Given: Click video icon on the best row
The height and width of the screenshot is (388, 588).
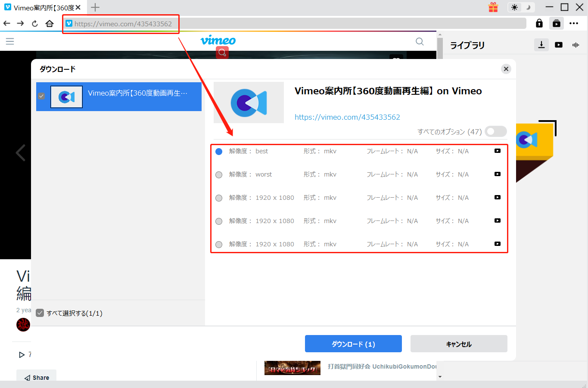Looking at the screenshot, I should tap(498, 151).
